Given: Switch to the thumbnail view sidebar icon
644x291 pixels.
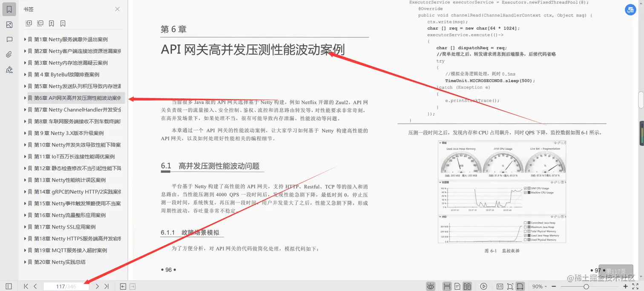Looking at the screenshot, I should (x=9, y=24).
